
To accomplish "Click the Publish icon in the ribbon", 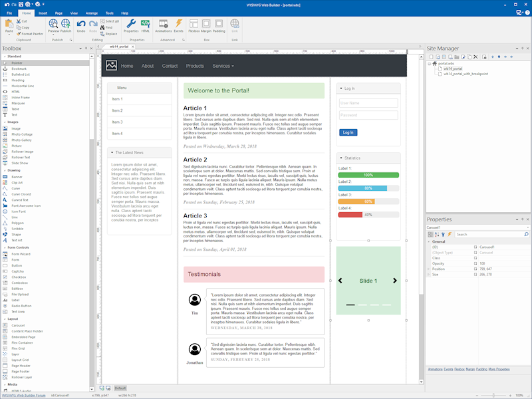I will (x=66, y=25).
